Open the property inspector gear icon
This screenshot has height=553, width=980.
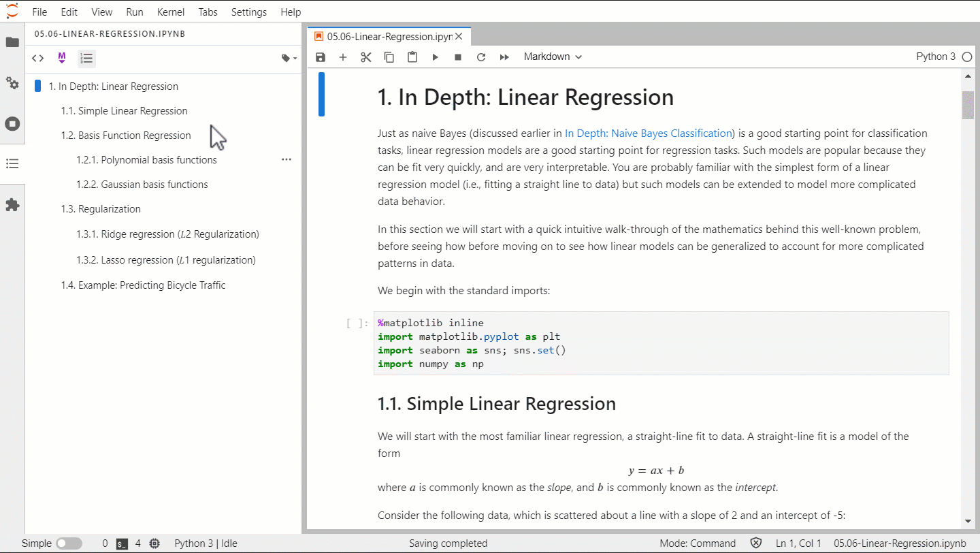pos(12,83)
